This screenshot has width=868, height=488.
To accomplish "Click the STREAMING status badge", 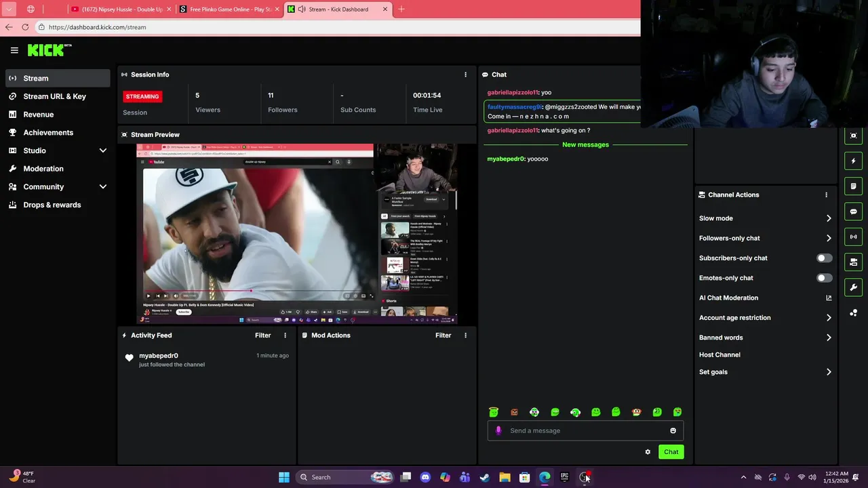I will click(x=142, y=96).
